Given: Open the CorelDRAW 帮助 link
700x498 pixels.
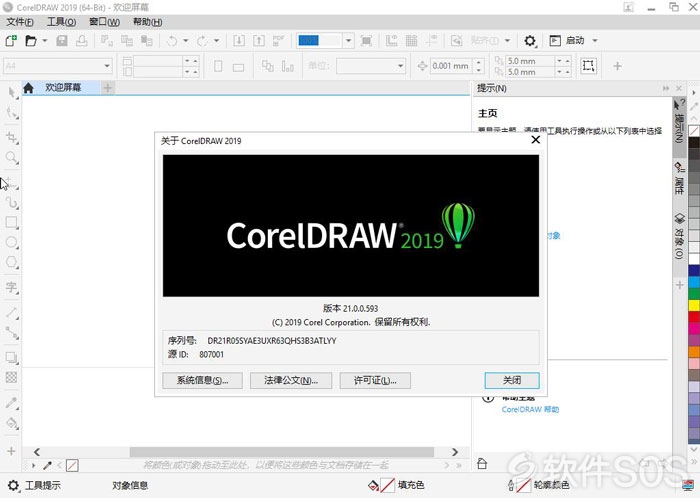Looking at the screenshot, I should tap(530, 410).
